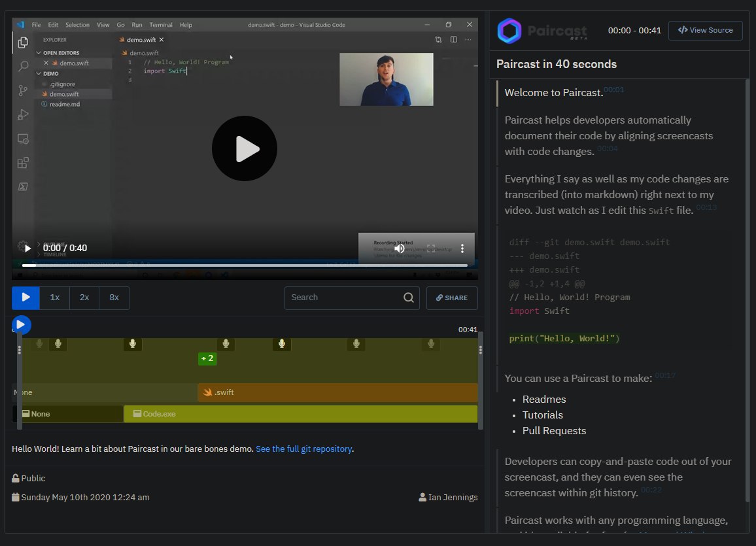Start the video with the large center play button

click(x=245, y=148)
